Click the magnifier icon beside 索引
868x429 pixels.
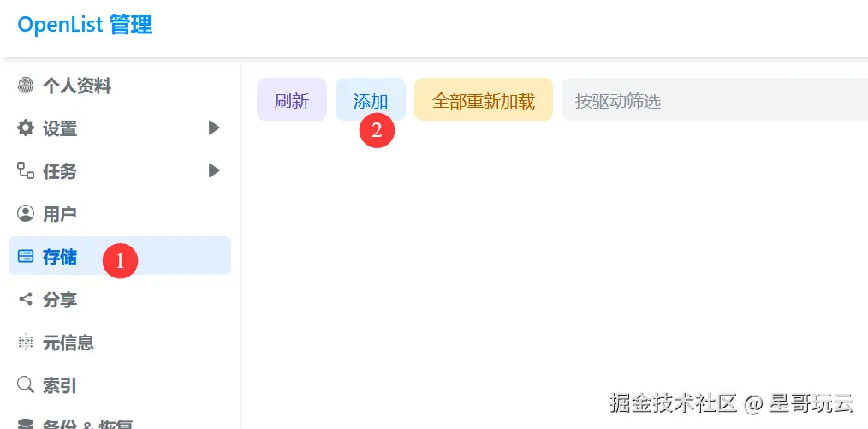coord(26,384)
